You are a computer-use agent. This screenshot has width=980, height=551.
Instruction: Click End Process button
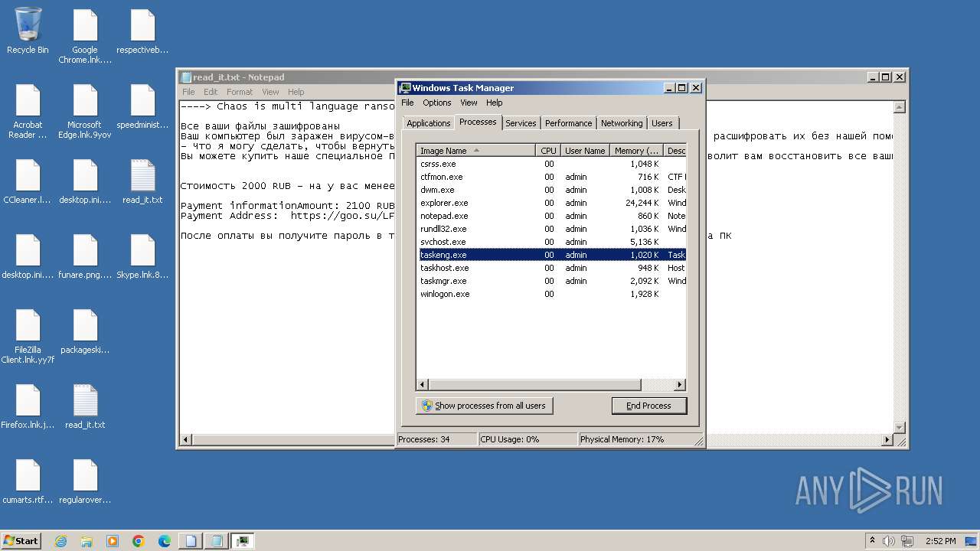[x=649, y=406]
